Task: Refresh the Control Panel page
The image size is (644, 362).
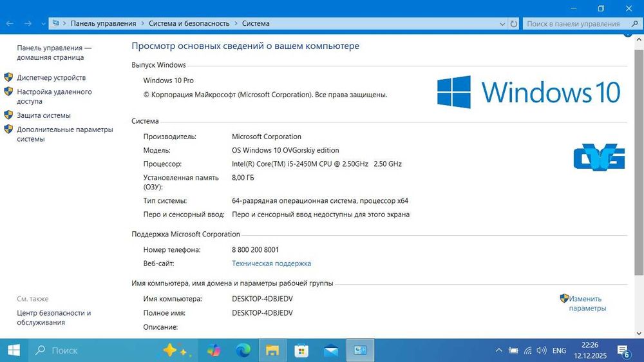Action: tap(513, 24)
